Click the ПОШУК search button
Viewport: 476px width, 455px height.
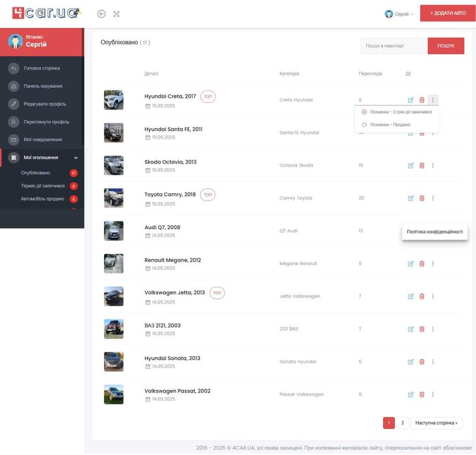(445, 46)
